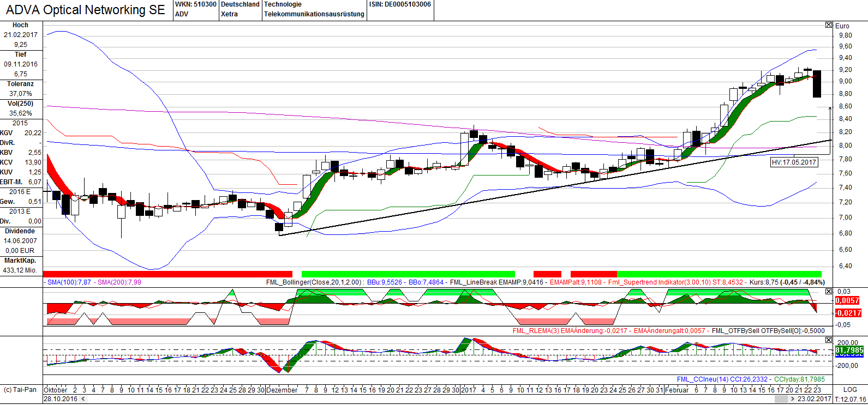Close the CCI indicator pane
The height and width of the screenshot is (405, 868).
point(829,340)
